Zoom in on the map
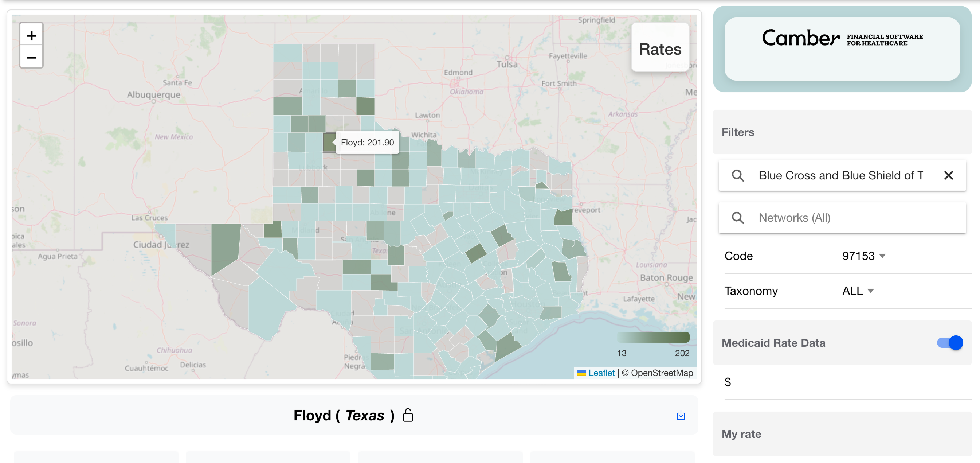 [32, 35]
